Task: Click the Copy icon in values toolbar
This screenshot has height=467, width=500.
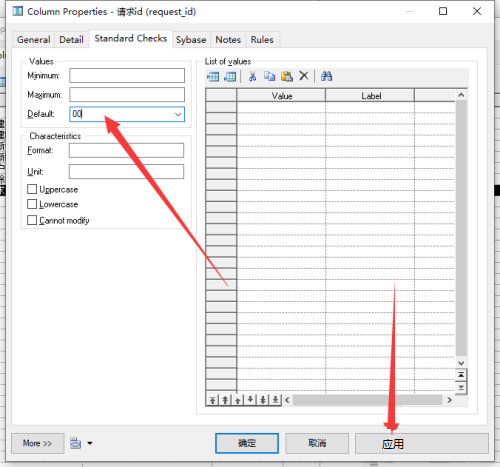Action: click(269, 76)
